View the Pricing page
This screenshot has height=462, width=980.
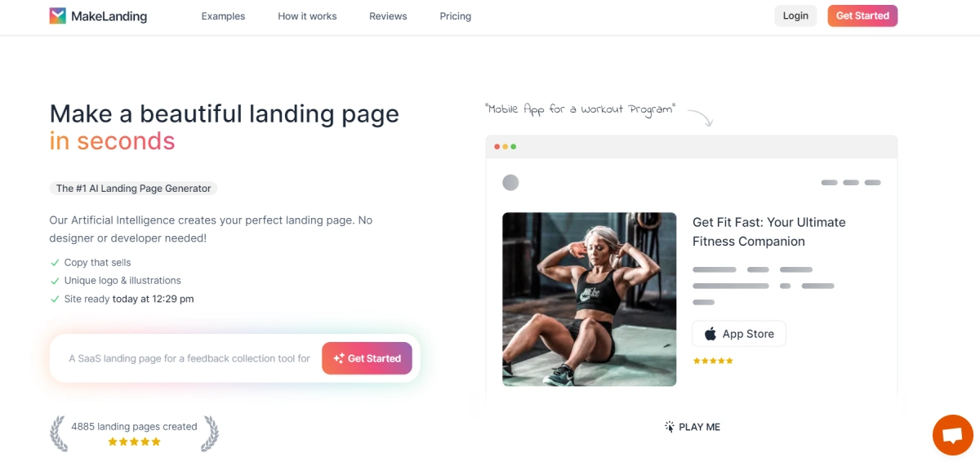(x=455, y=16)
